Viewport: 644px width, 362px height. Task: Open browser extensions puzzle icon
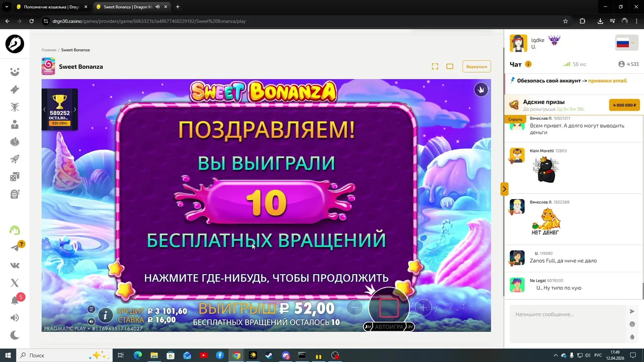(583, 21)
